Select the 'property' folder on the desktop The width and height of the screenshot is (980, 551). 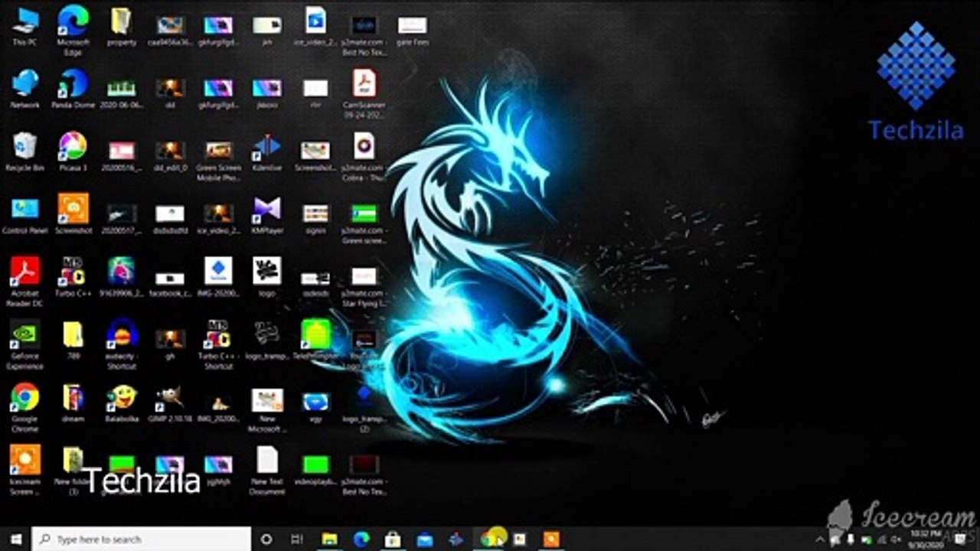[121, 27]
